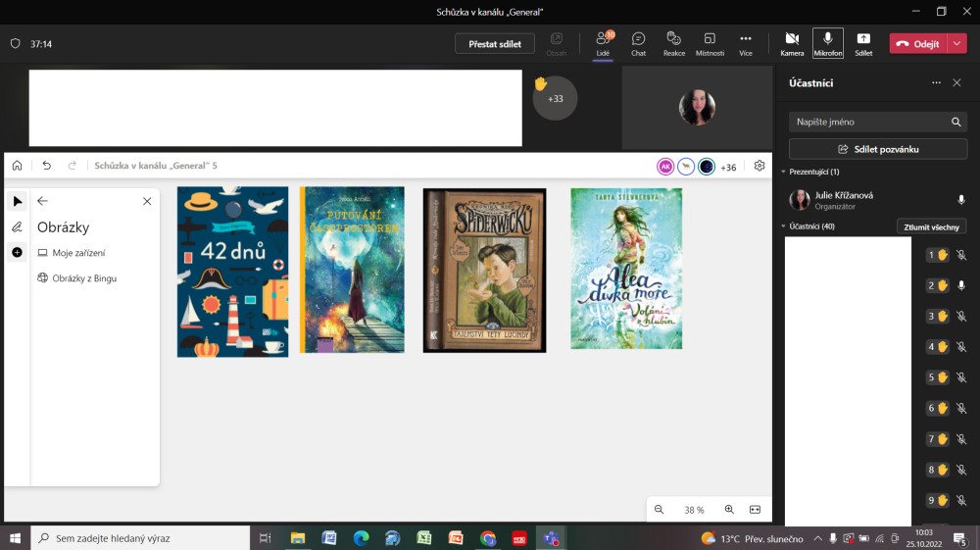Screen dimensions: 980x550
Task: Close the Obrázky panel
Action: 147,201
